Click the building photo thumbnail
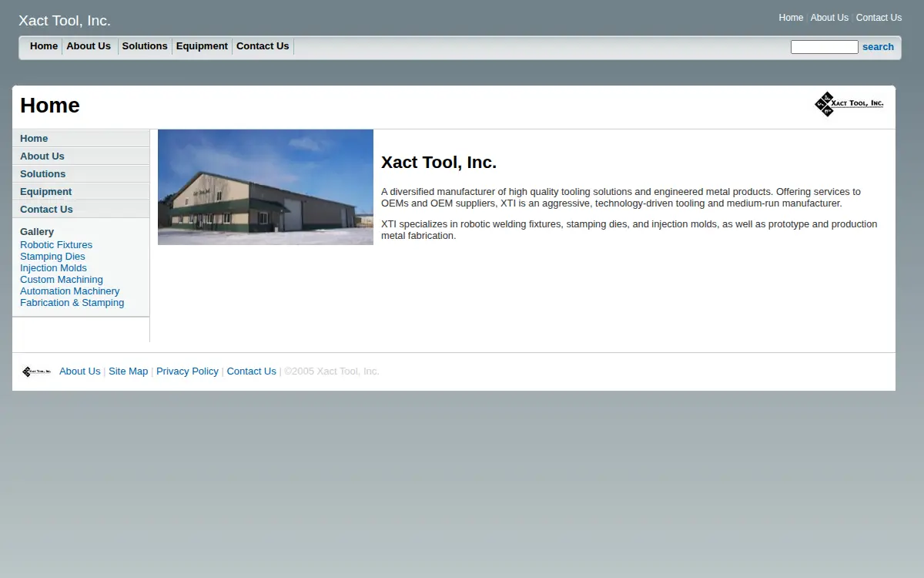The image size is (924, 578). coord(266,187)
